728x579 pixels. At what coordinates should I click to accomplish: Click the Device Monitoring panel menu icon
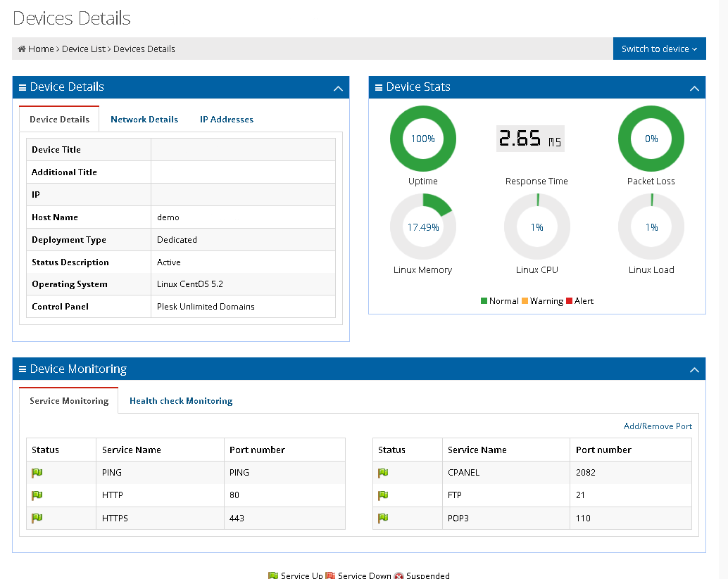point(23,369)
